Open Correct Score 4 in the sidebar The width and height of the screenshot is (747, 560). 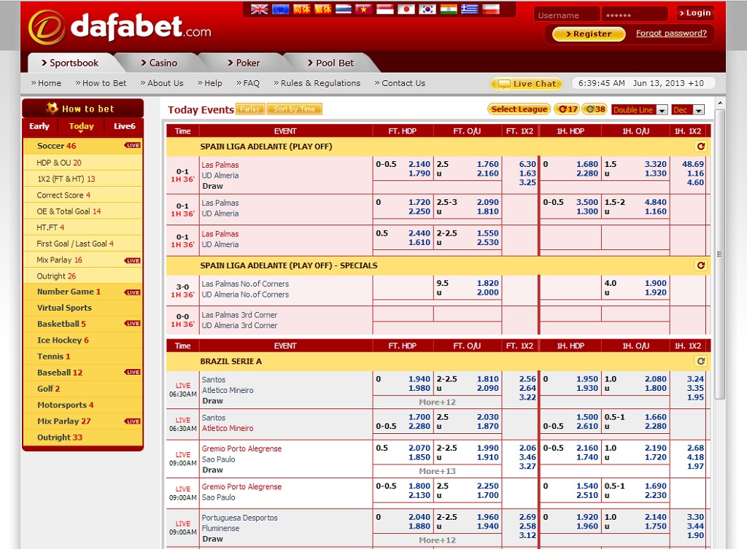[83, 195]
